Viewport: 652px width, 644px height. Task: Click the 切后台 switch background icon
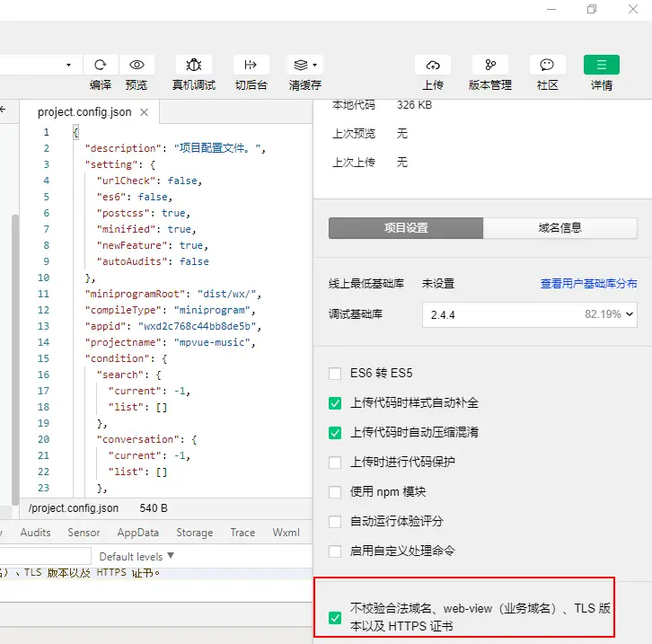tap(251, 65)
